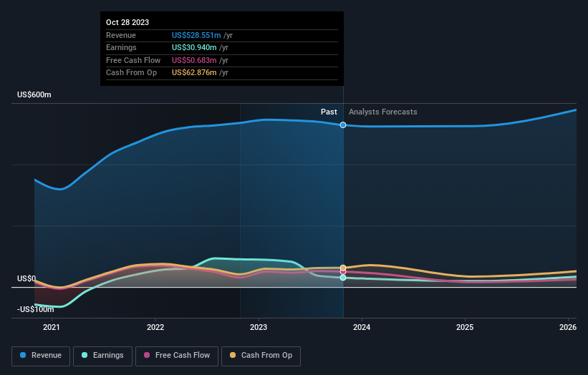This screenshot has width=588, height=375.
Task: Toggle the Earnings legend series
Action: [102, 356]
